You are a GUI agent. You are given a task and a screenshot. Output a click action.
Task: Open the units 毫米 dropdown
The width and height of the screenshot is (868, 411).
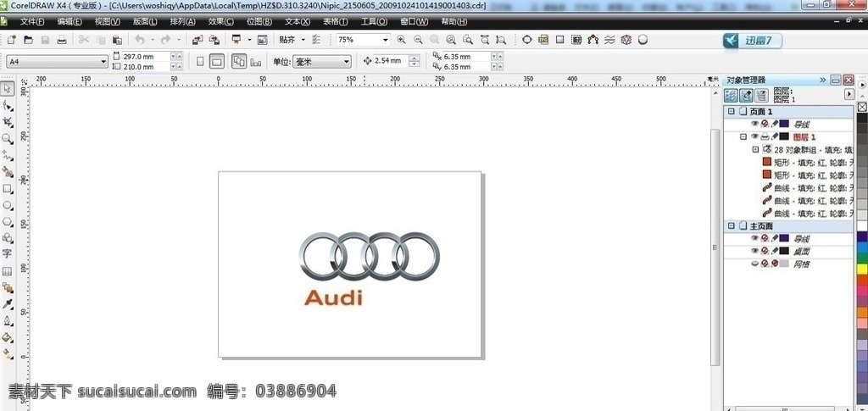347,62
